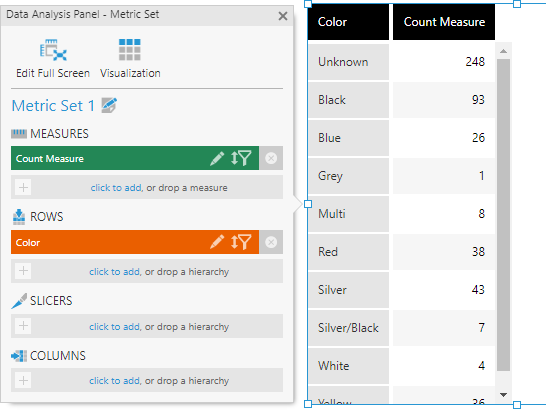
Task: Add a slicer with plus button
Action: (23, 326)
